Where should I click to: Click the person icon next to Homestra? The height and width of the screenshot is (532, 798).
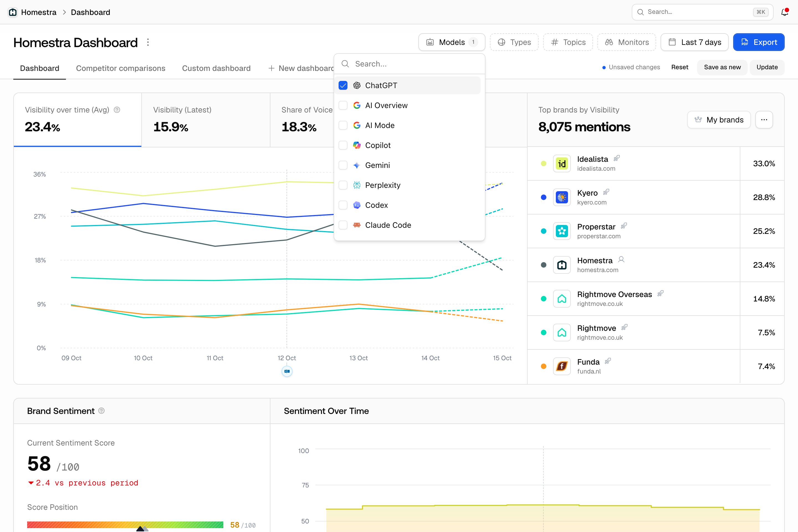621,260
